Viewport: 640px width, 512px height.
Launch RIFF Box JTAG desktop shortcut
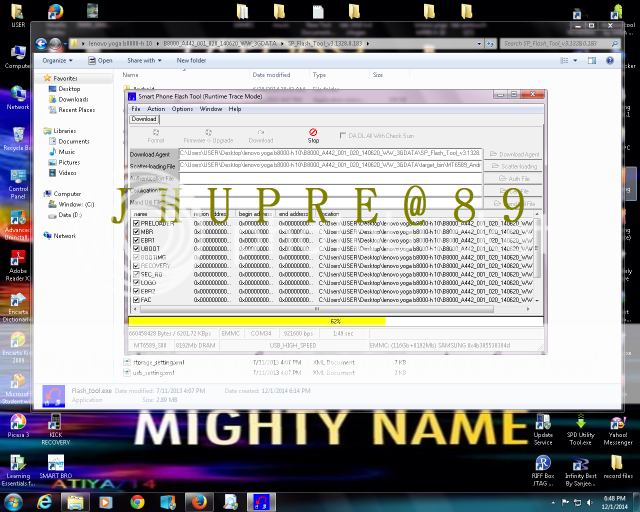(543, 464)
